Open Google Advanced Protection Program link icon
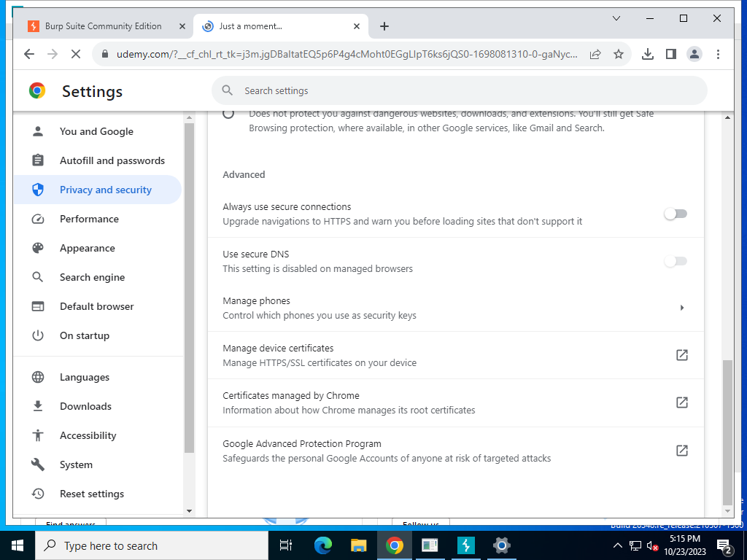 (x=682, y=451)
